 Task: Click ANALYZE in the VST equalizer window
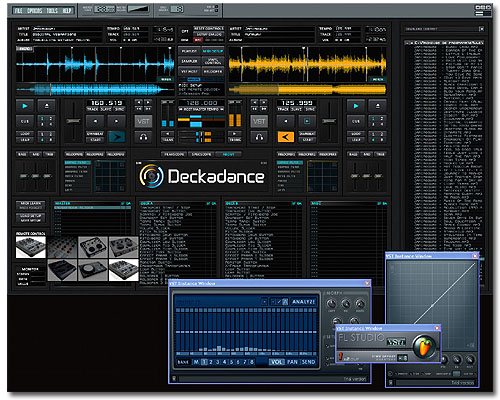(x=303, y=302)
